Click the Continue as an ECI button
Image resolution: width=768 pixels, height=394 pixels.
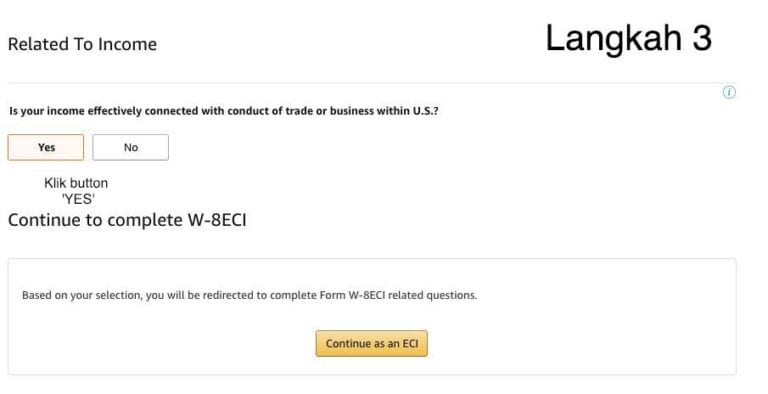372,344
